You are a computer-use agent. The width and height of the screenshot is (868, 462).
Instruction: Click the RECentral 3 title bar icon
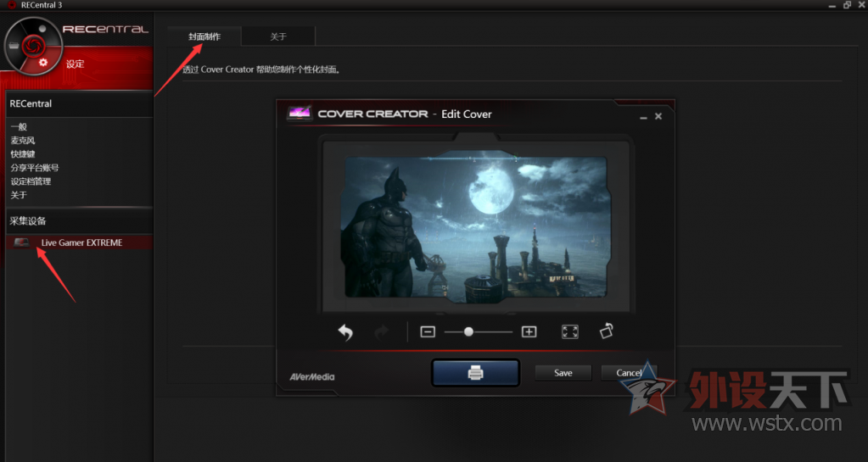pyautogui.click(x=12, y=5)
